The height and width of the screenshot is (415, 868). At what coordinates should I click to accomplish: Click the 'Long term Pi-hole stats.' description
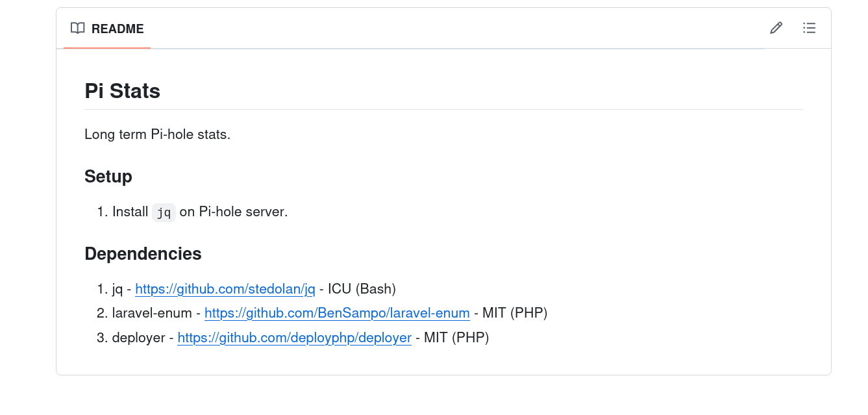pos(158,134)
